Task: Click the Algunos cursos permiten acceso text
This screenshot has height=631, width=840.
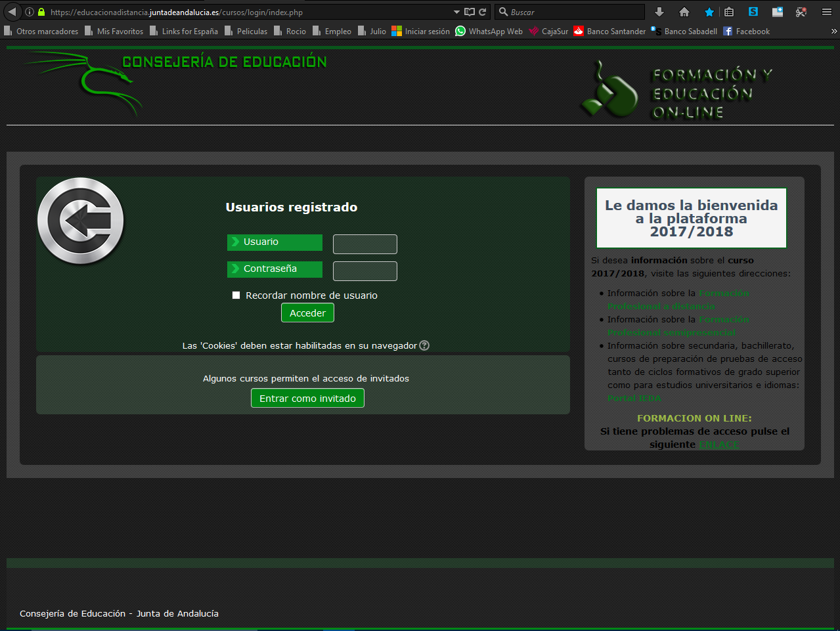Action: coord(306,378)
